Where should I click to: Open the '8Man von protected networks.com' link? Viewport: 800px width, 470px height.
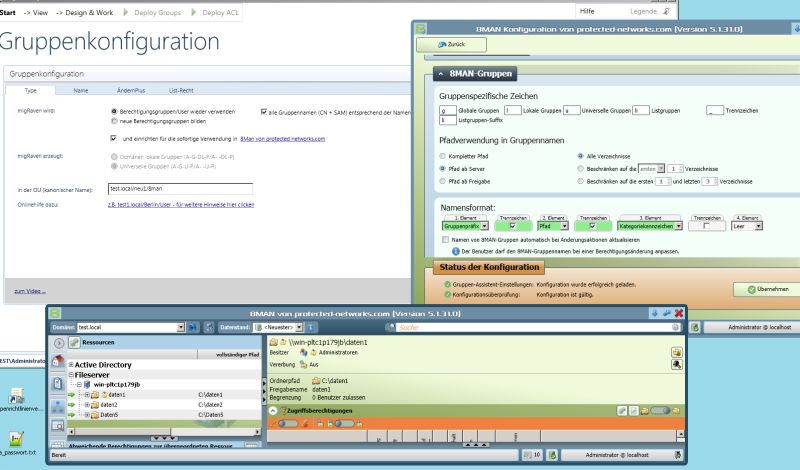click(x=282, y=138)
